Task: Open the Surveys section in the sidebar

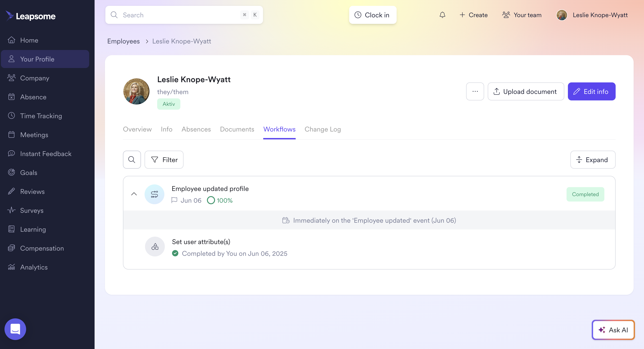Action: pyautogui.click(x=32, y=210)
